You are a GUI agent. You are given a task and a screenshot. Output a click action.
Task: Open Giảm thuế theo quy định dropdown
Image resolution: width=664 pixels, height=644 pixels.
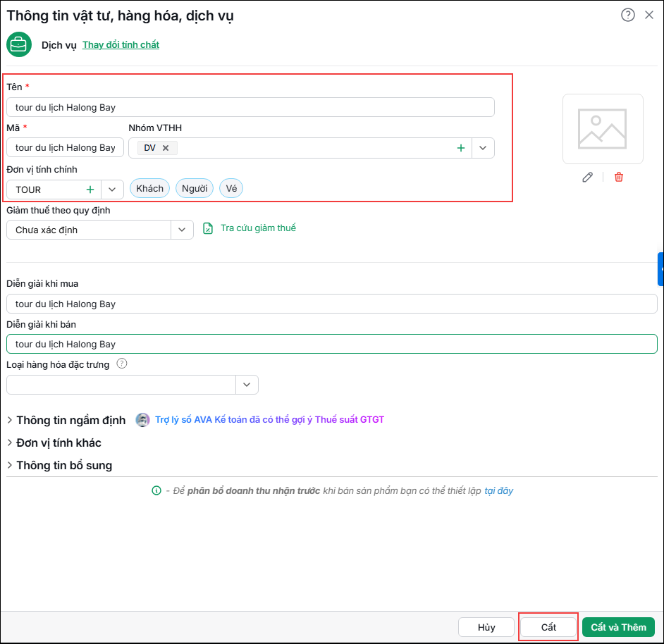click(182, 230)
